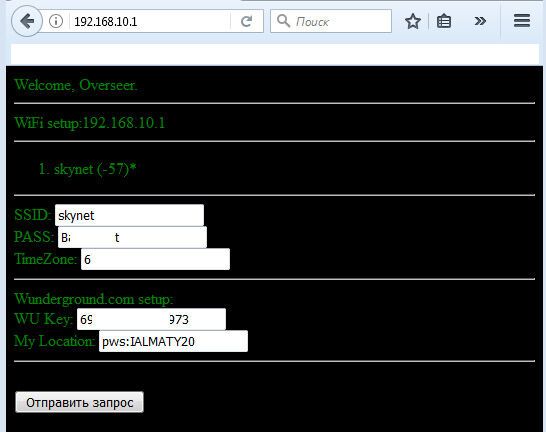Image resolution: width=546 pixels, height=432 pixels.
Task: Focus the address bar showing 192.168.10.1
Action: pos(150,22)
